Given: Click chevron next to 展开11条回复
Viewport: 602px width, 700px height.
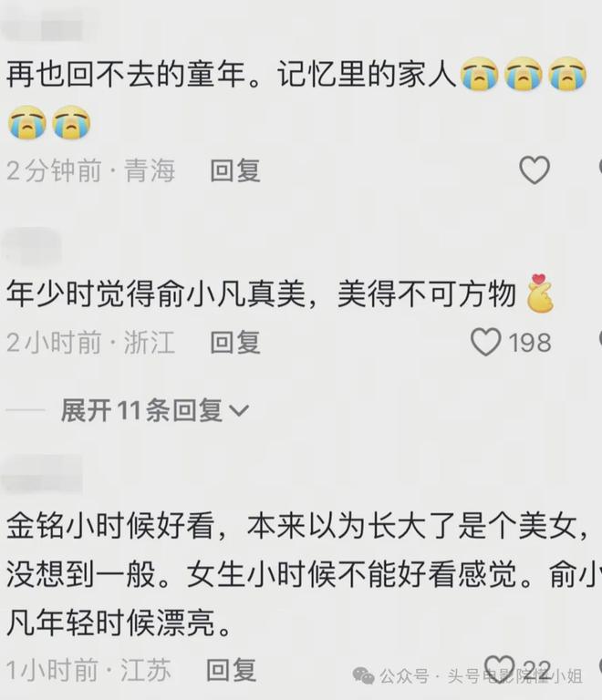Looking at the screenshot, I should 238,411.
